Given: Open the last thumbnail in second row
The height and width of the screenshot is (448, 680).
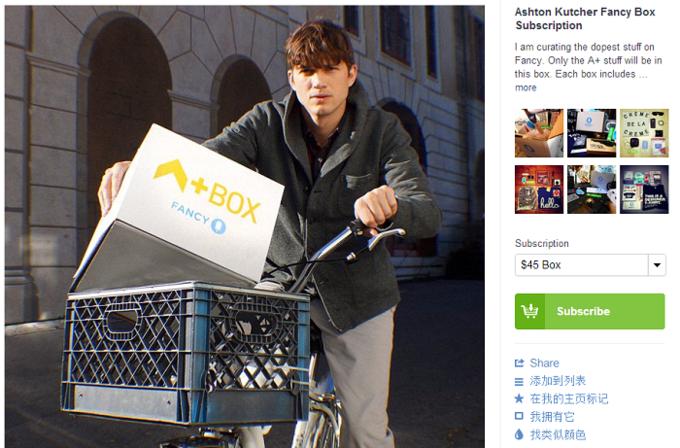Looking at the screenshot, I should pyautogui.click(x=644, y=190).
